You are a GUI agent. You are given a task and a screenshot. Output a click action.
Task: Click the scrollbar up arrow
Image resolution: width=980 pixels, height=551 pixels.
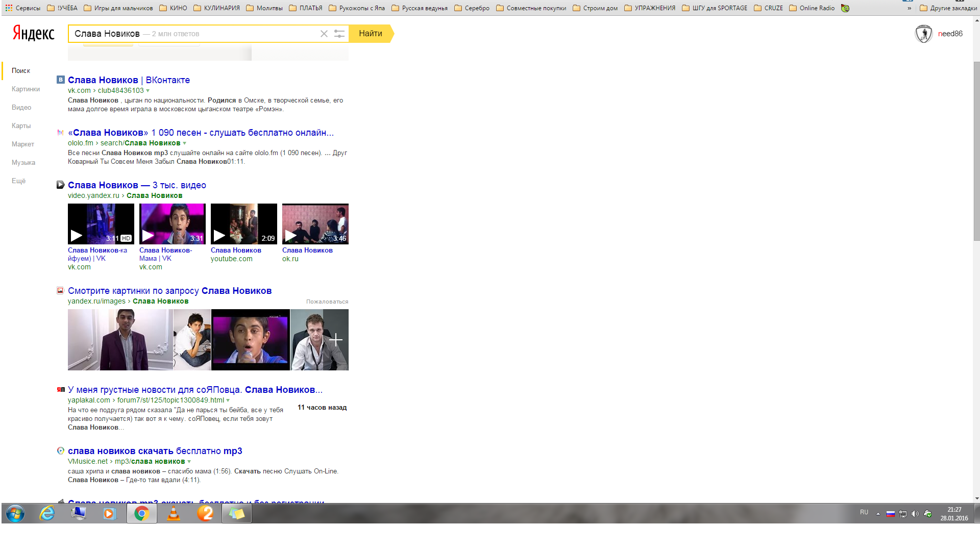[976, 20]
